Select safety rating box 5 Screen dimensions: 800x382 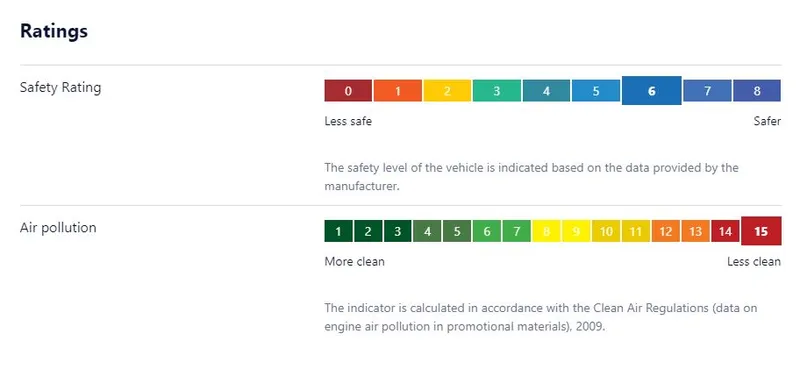[595, 91]
